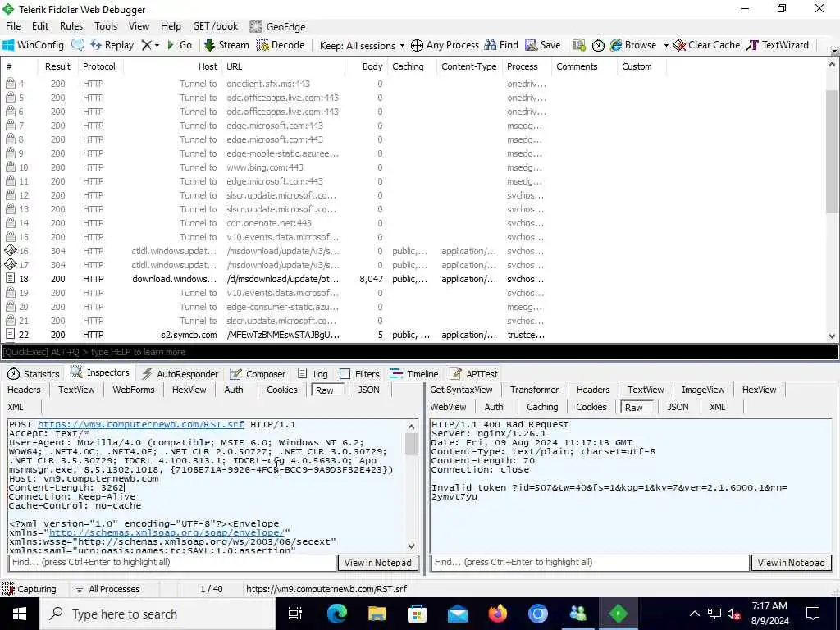Switch to the Log tab

click(313, 374)
